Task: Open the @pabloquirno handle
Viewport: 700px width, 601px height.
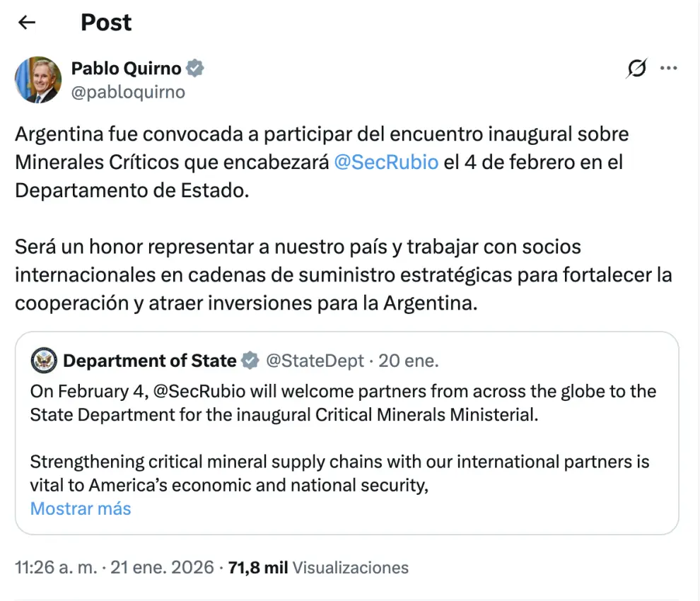Action: [x=128, y=92]
